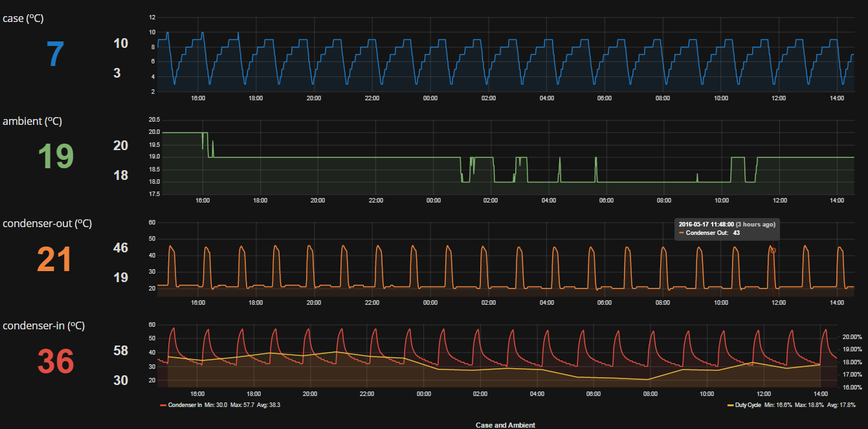Select the case max value 10
The height and width of the screenshot is (429, 868).
[121, 43]
